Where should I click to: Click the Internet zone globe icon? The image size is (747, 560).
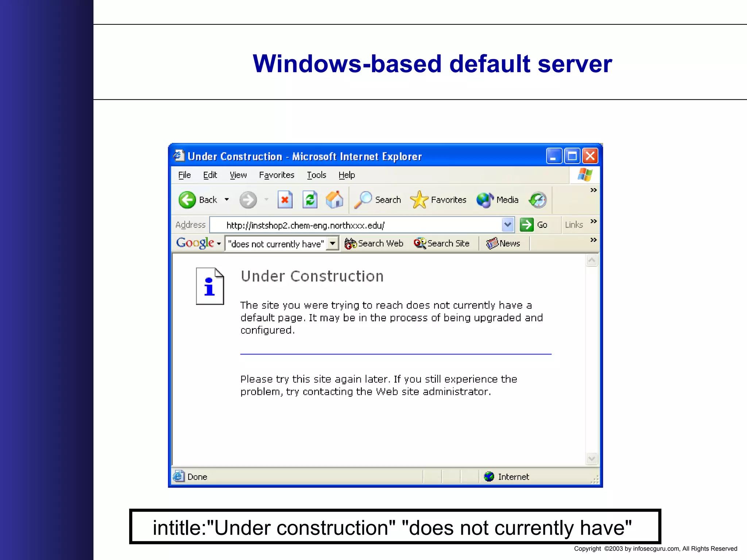(489, 477)
